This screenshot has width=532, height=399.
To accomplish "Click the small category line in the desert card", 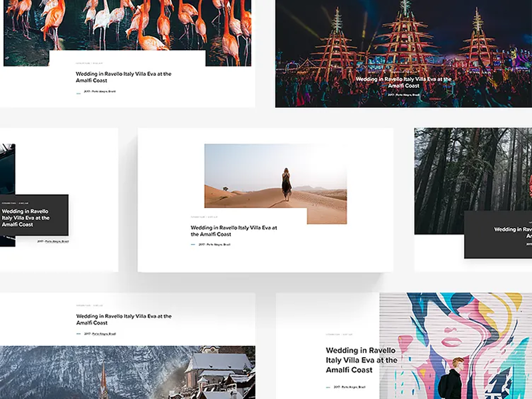I will [x=204, y=217].
